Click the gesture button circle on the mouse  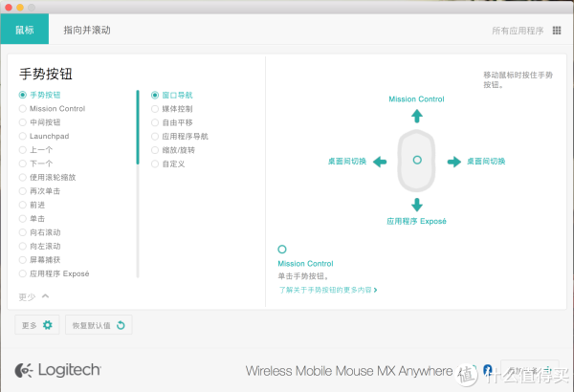(417, 160)
